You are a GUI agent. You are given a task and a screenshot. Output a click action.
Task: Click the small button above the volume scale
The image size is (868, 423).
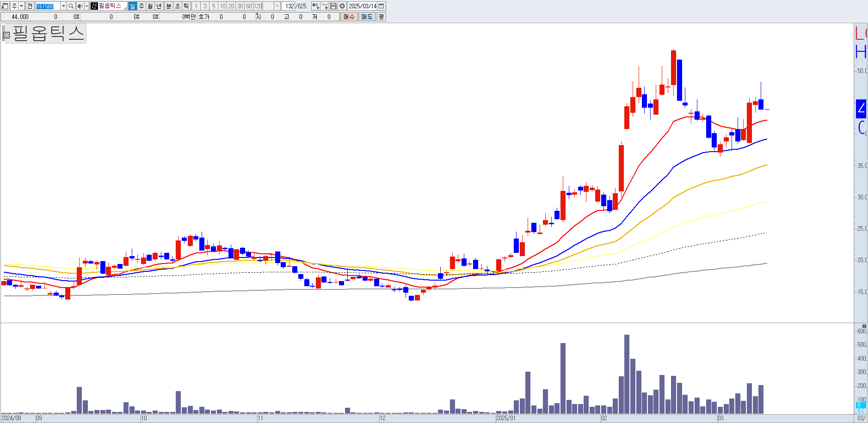(x=864, y=326)
